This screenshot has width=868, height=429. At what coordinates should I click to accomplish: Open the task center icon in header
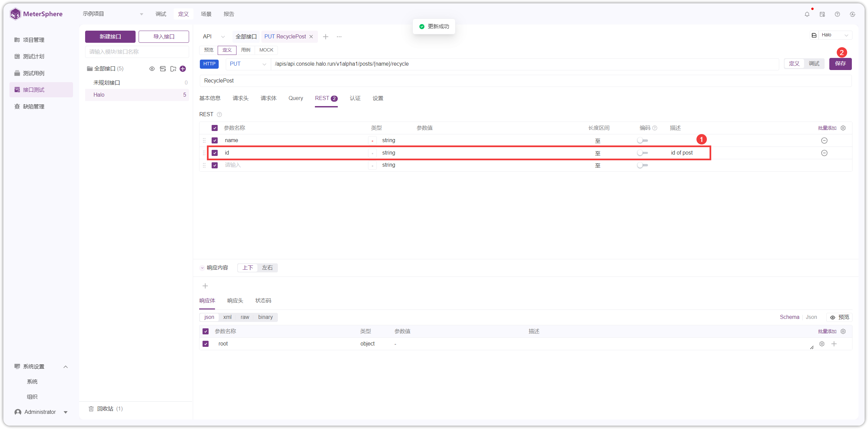pyautogui.click(x=822, y=14)
